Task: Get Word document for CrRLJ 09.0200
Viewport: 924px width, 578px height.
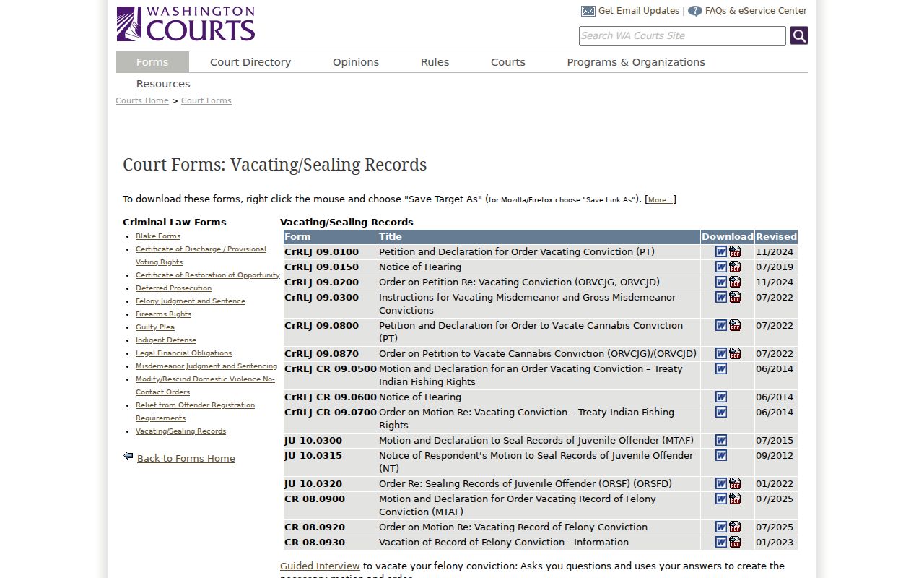Action: pos(721,282)
